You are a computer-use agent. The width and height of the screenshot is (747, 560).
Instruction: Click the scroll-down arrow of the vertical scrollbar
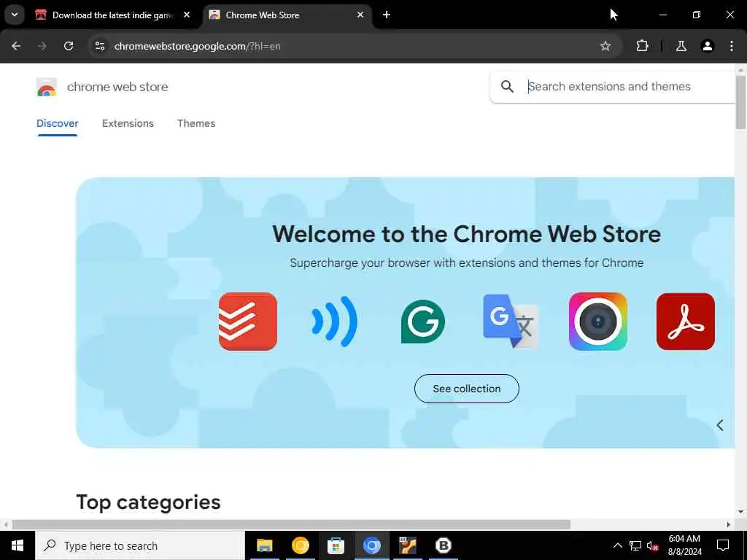(740, 513)
